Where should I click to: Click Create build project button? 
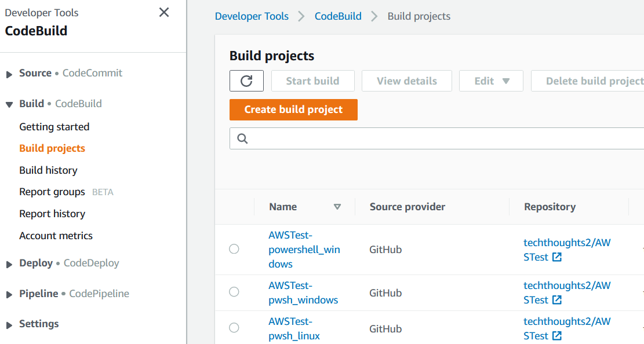click(294, 109)
